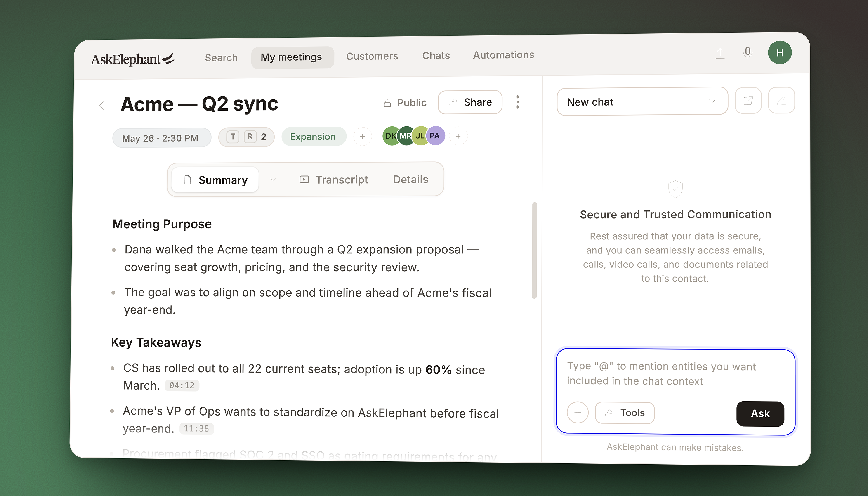The height and width of the screenshot is (496, 868).
Task: Add a tag with plus next to Expansion
Action: [x=362, y=136]
